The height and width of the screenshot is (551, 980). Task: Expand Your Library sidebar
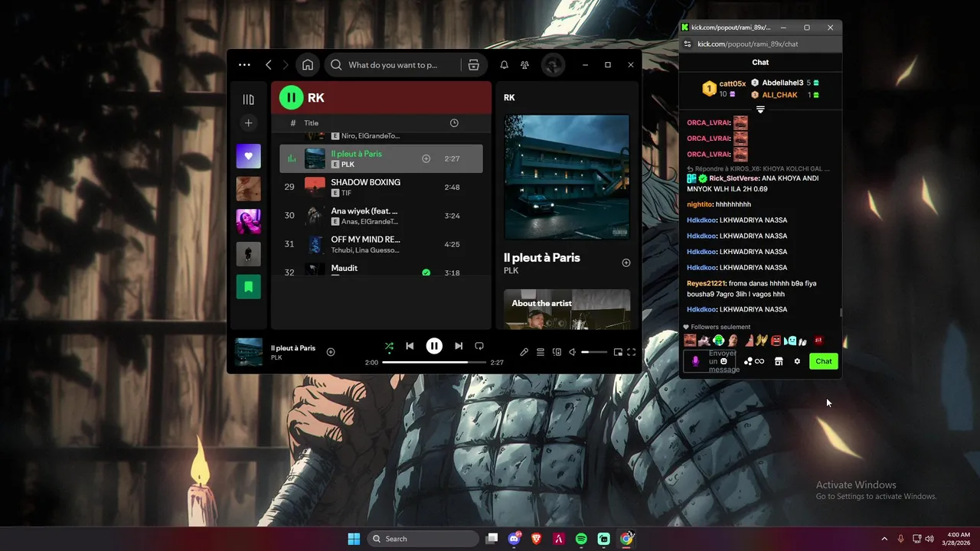coord(248,99)
